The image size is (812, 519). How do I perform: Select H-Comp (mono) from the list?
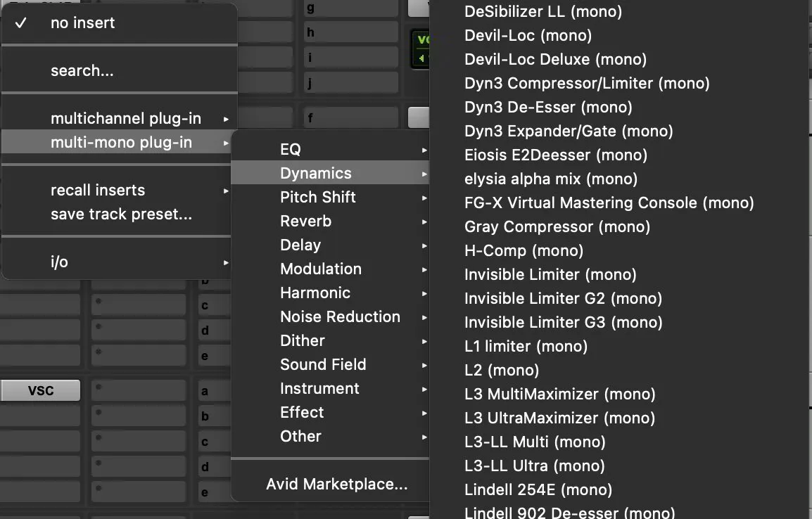[x=523, y=250]
